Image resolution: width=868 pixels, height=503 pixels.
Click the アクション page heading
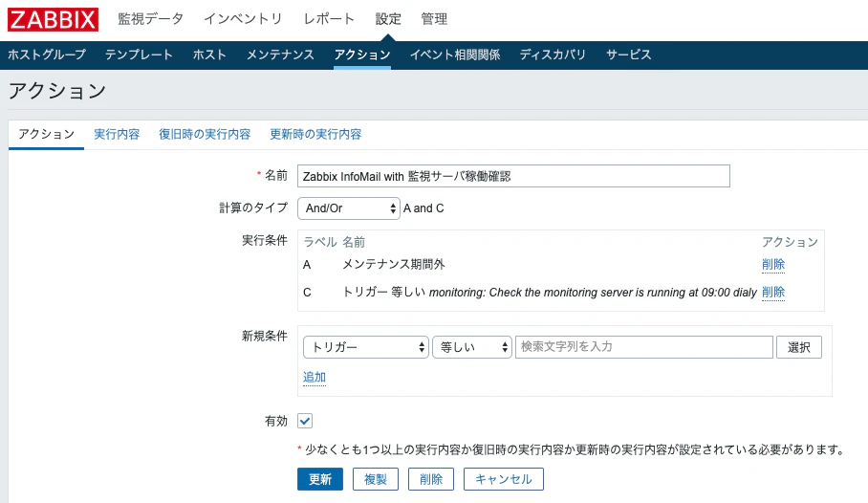tap(57, 91)
